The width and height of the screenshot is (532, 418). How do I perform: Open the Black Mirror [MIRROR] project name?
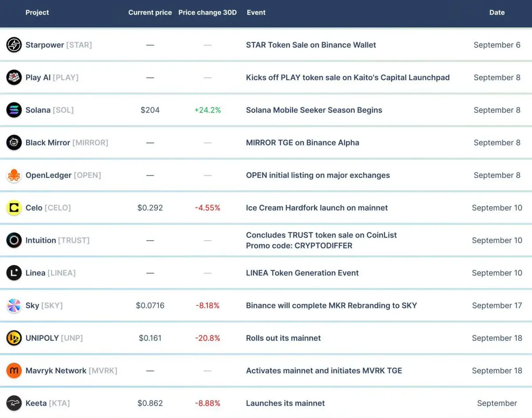(x=66, y=143)
